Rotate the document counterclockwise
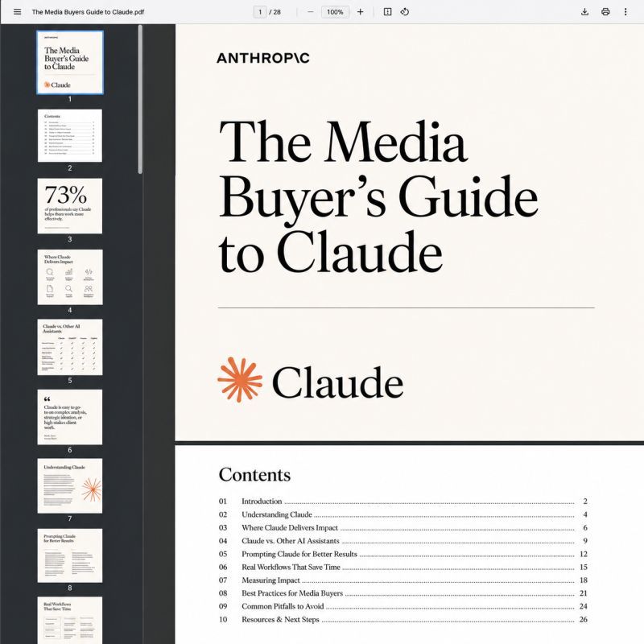The height and width of the screenshot is (644, 644). tap(405, 12)
